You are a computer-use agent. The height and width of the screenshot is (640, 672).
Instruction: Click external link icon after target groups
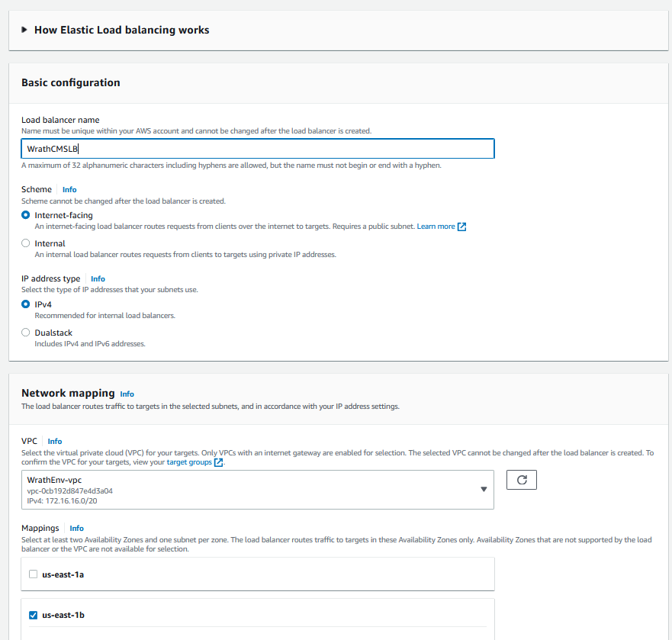pyautogui.click(x=219, y=462)
